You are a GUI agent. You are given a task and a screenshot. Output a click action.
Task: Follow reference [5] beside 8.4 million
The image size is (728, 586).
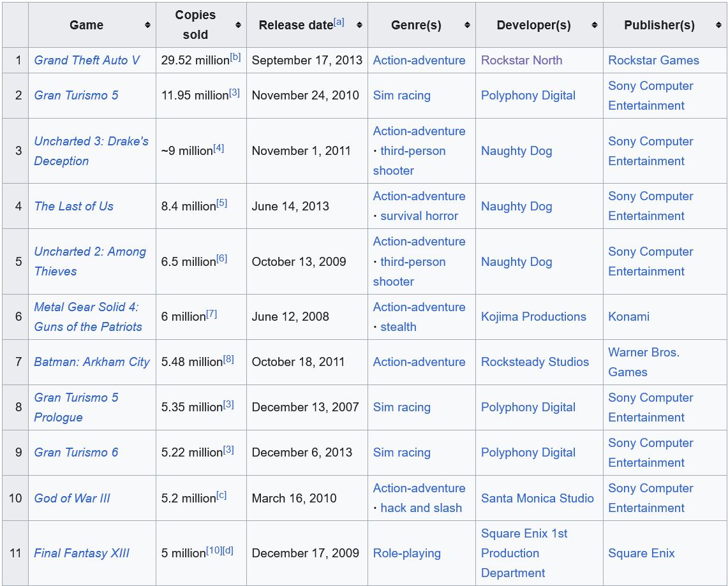[x=222, y=203]
